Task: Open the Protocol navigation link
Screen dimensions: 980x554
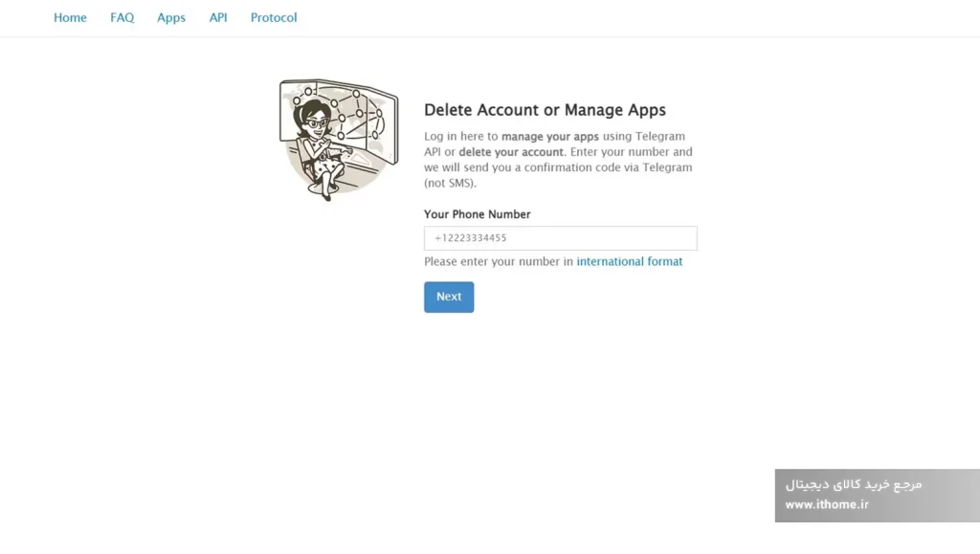Action: point(274,17)
